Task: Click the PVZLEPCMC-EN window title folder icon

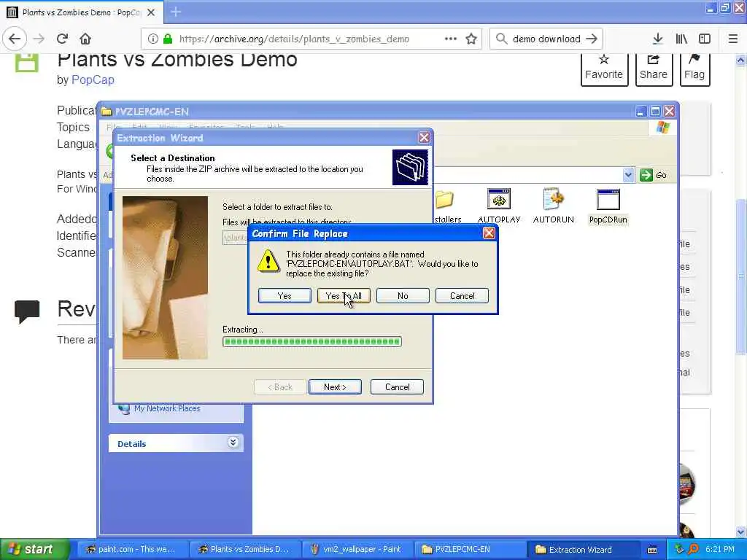Action: (x=107, y=112)
